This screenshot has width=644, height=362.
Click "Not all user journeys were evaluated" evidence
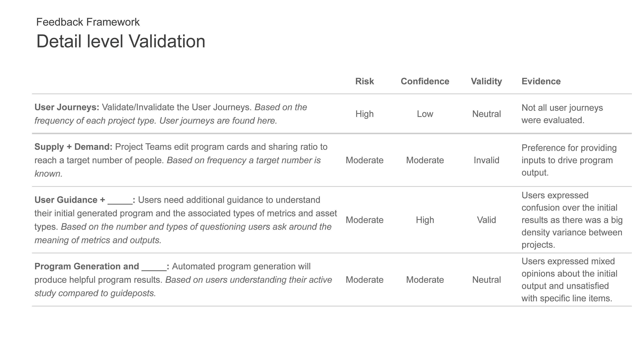[x=562, y=114]
